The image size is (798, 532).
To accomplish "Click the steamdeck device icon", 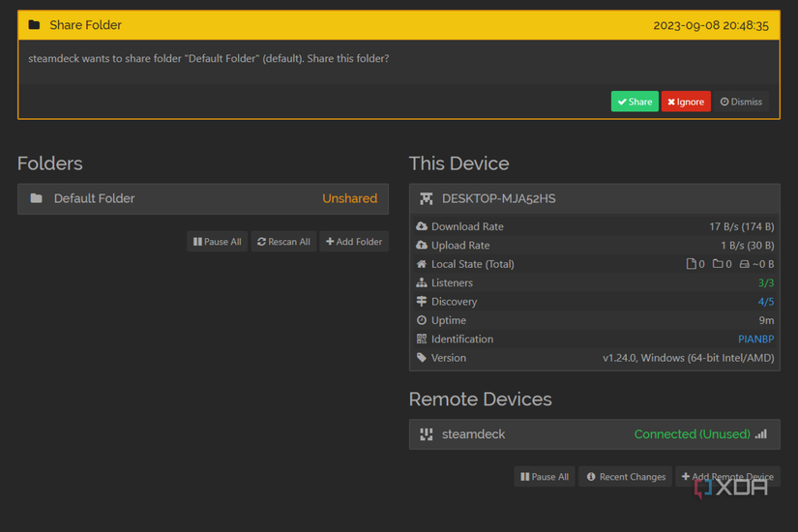I will pyautogui.click(x=427, y=434).
